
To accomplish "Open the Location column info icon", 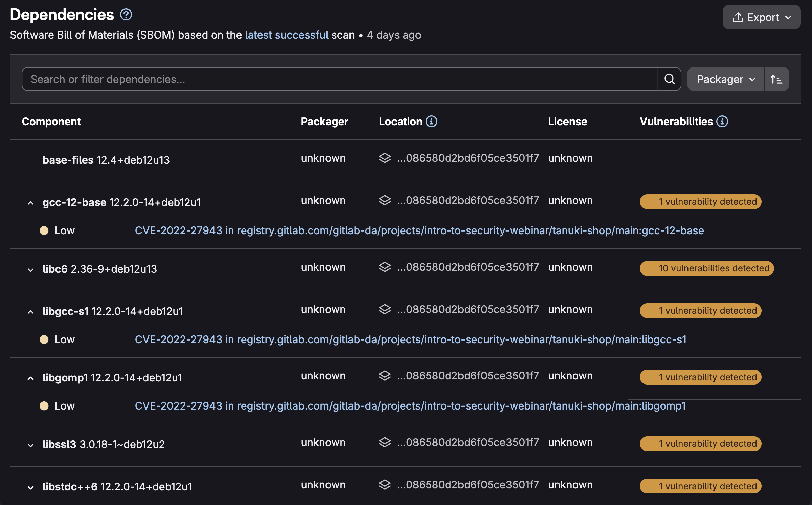I will pos(431,121).
